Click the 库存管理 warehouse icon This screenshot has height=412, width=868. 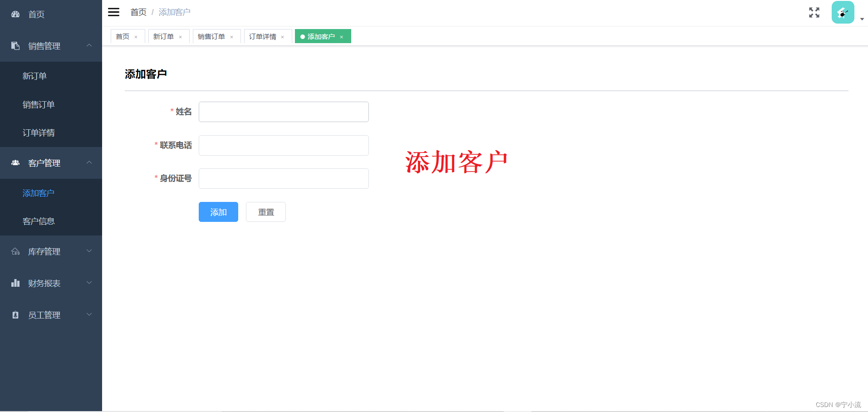pos(15,251)
